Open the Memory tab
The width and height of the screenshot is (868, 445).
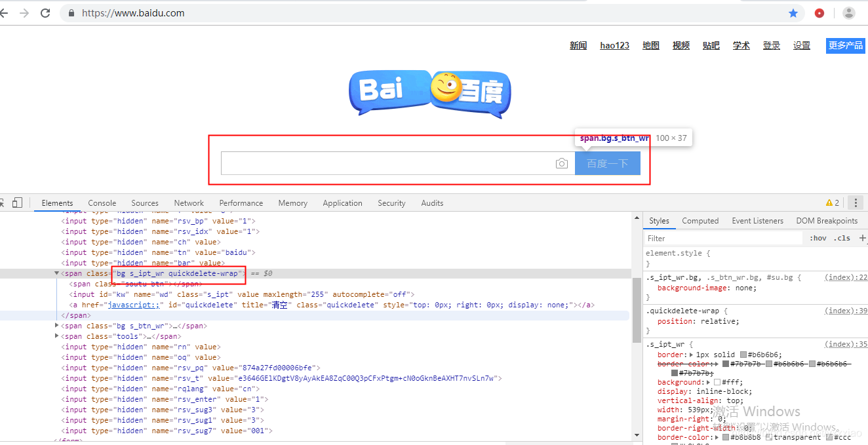point(292,203)
